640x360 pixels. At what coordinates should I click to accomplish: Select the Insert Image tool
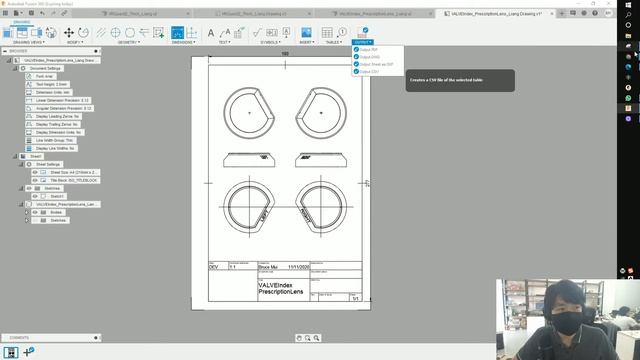[306, 33]
